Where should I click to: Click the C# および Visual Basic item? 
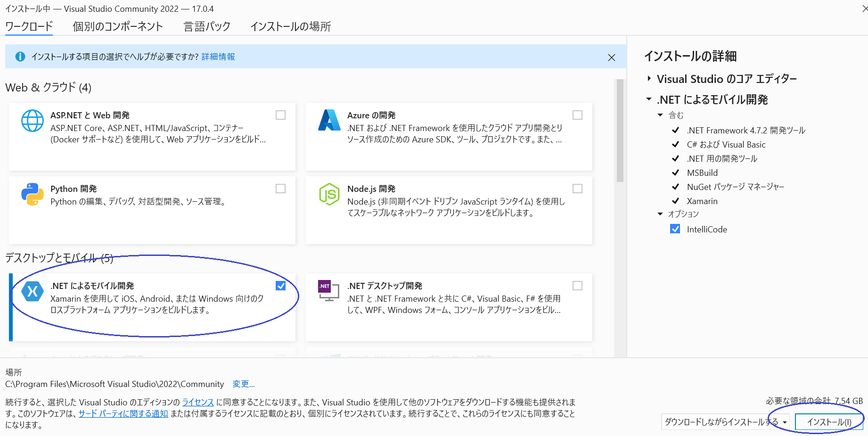(726, 145)
